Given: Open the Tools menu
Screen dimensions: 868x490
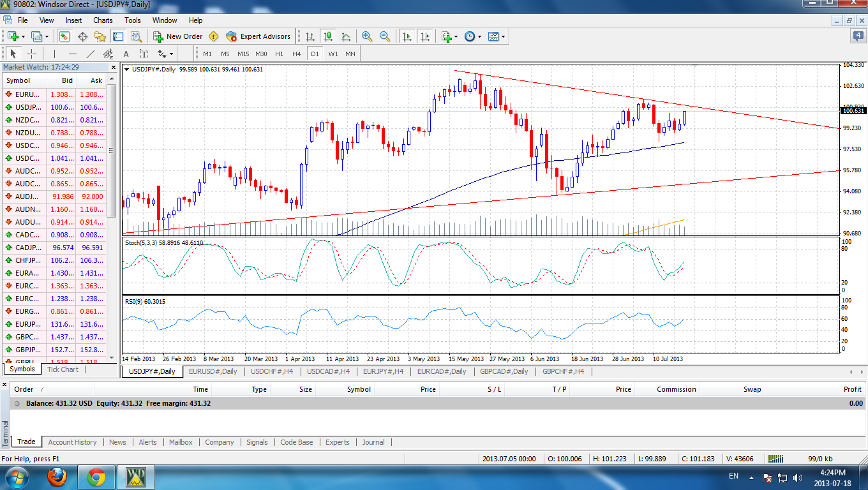Looking at the screenshot, I should tap(133, 20).
